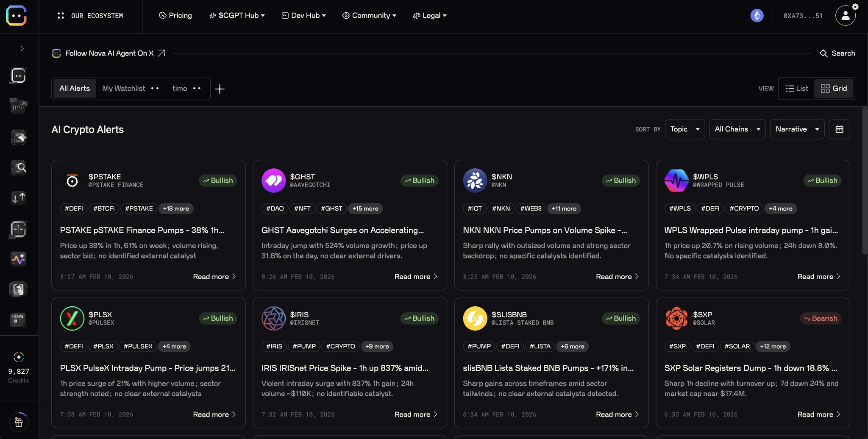Open the user profile avatar
This screenshot has height=439, width=868.
coord(845,16)
